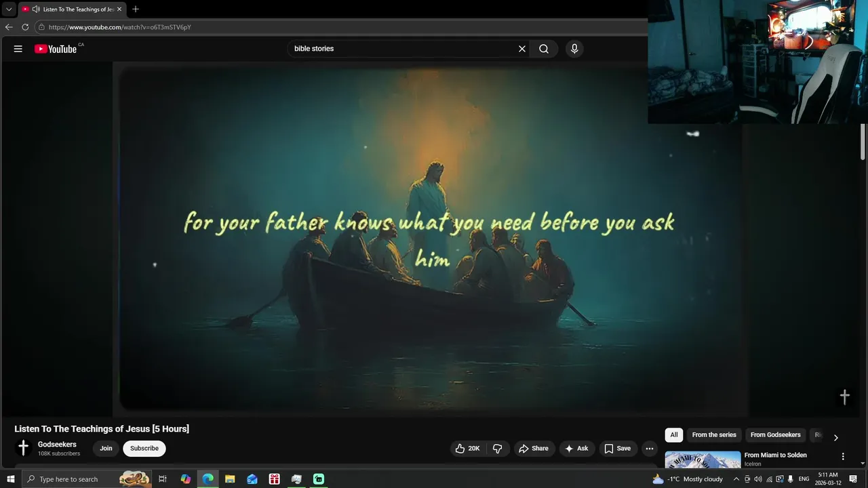The width and height of the screenshot is (868, 488).
Task: Open the clock showing 5:11 AM
Action: (x=828, y=479)
